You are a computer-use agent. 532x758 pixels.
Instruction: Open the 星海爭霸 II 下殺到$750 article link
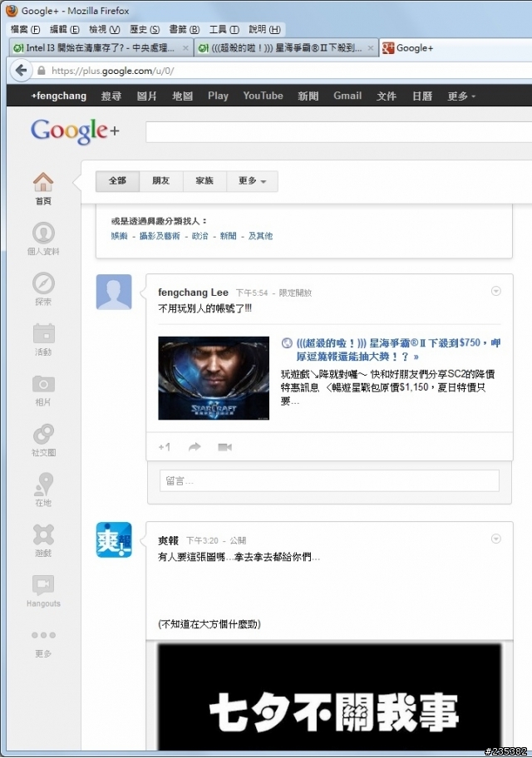398,350
